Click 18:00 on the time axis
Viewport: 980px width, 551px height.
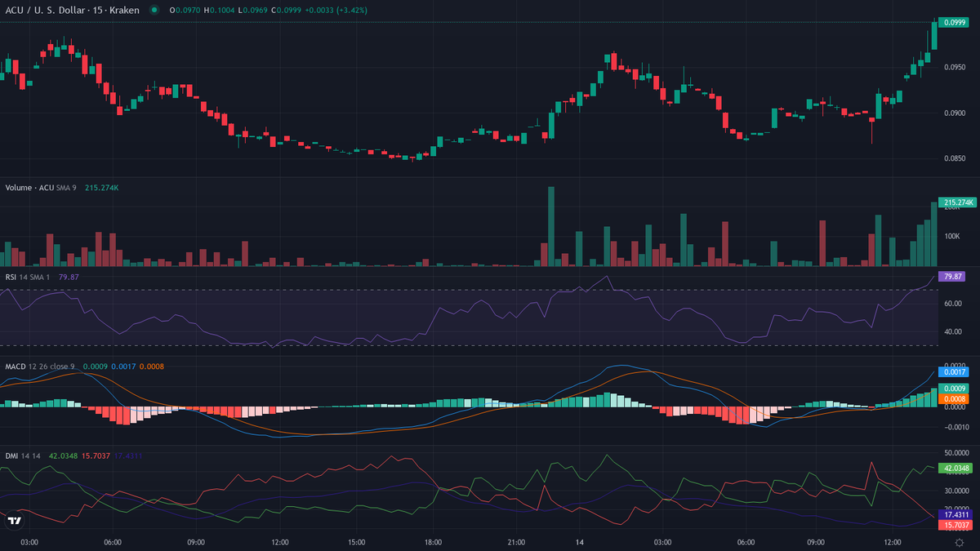(434, 542)
